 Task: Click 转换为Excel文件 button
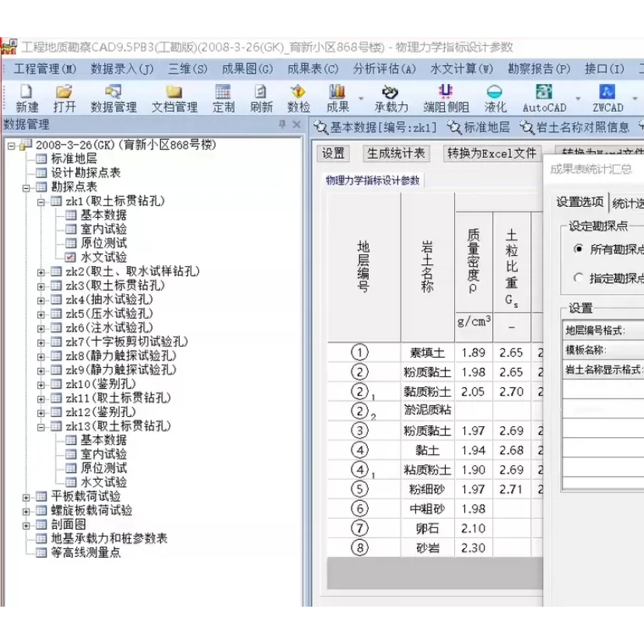coord(492,153)
